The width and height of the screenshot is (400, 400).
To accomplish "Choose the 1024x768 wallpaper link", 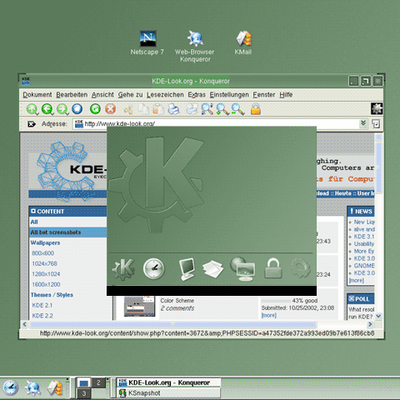I will coord(45,264).
